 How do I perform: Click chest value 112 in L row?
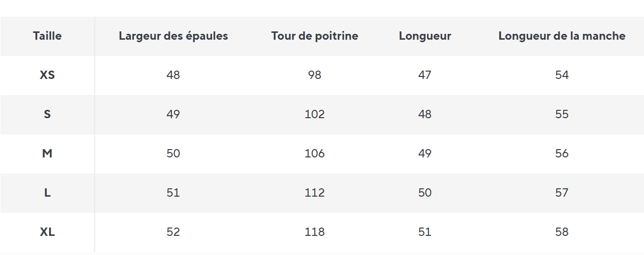coord(315,193)
